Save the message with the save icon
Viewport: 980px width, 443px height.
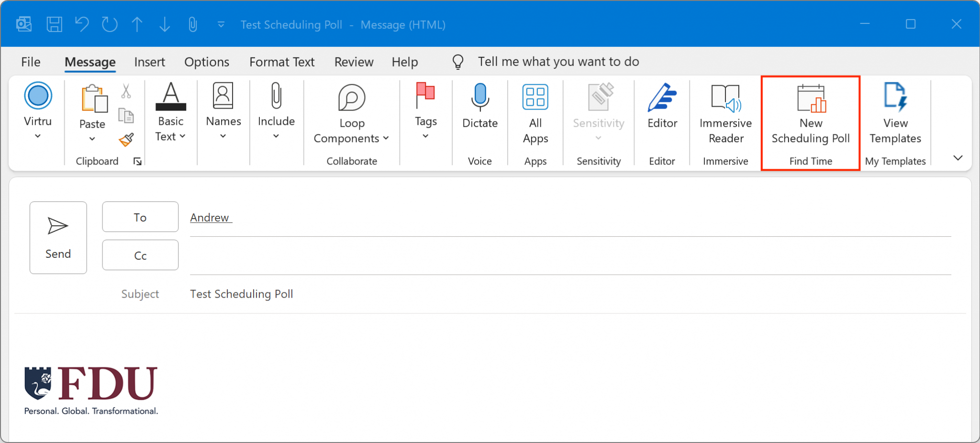click(x=54, y=24)
